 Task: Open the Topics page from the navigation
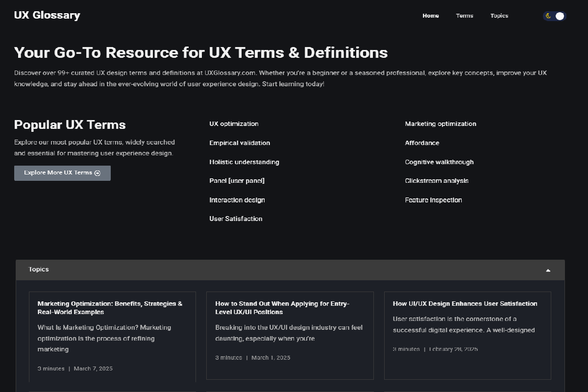(499, 16)
